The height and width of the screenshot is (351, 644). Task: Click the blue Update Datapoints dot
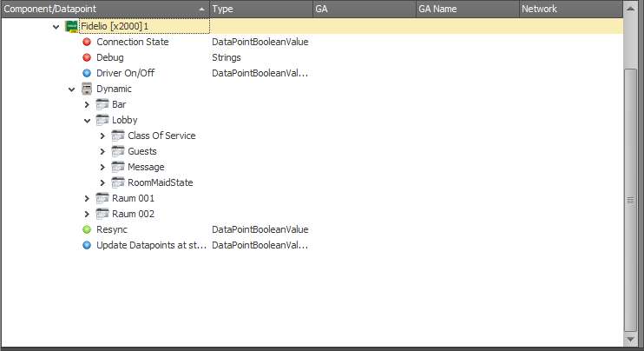point(87,245)
